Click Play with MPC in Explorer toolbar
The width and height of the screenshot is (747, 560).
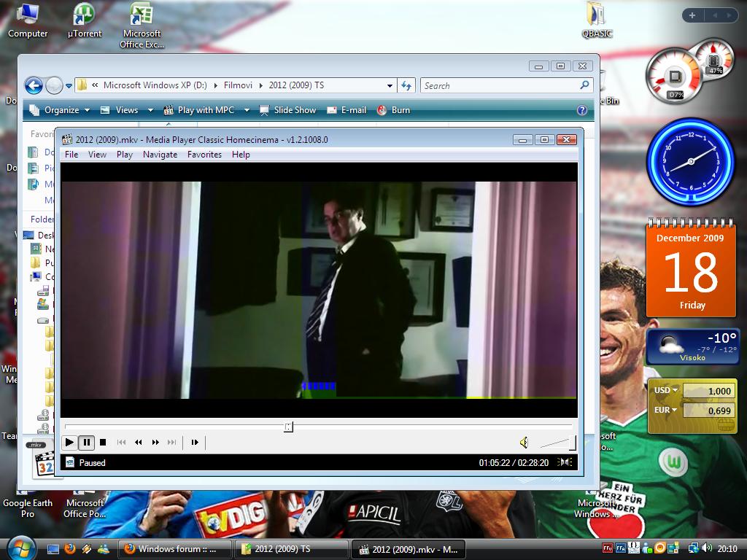(199, 110)
